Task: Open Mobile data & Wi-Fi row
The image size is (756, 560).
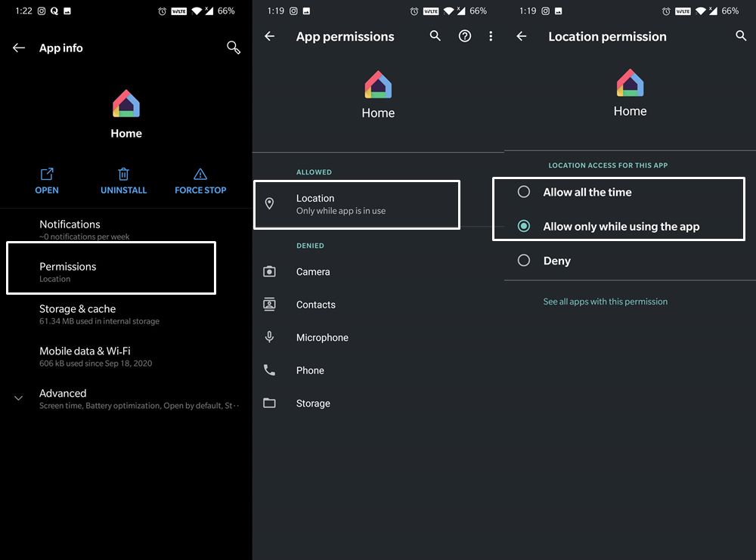Action: 126,357
